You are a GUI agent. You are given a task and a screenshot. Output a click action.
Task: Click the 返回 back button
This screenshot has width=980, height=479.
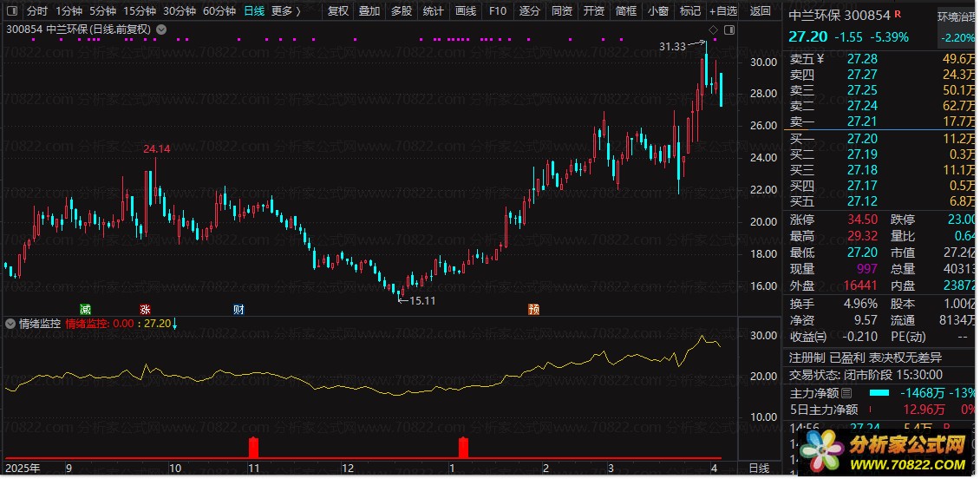(x=760, y=10)
